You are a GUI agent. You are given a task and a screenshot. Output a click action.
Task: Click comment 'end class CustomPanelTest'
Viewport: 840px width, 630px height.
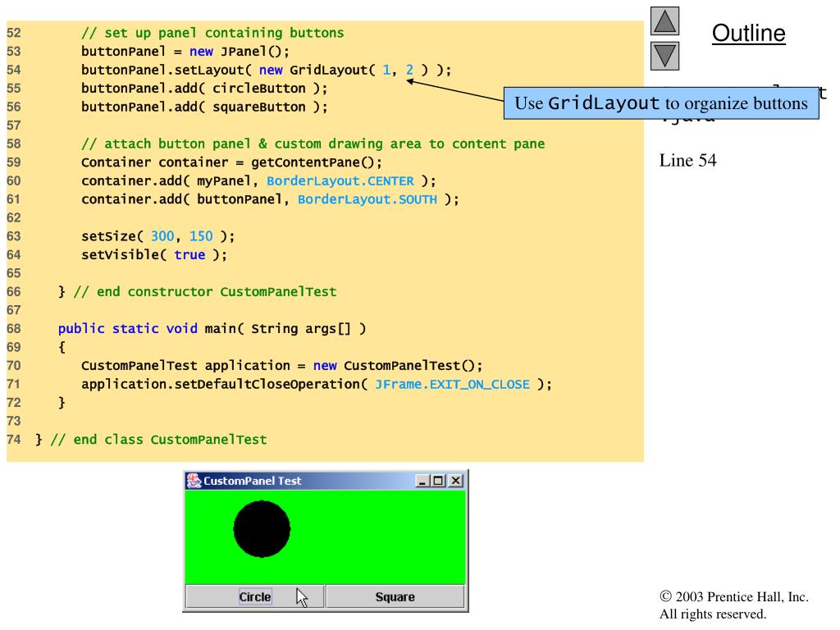click(x=158, y=440)
